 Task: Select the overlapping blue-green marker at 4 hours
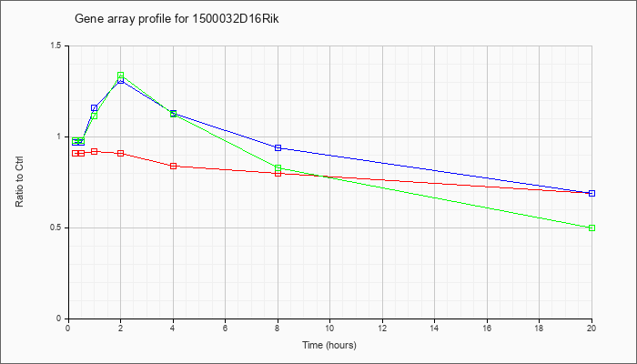[x=173, y=114]
